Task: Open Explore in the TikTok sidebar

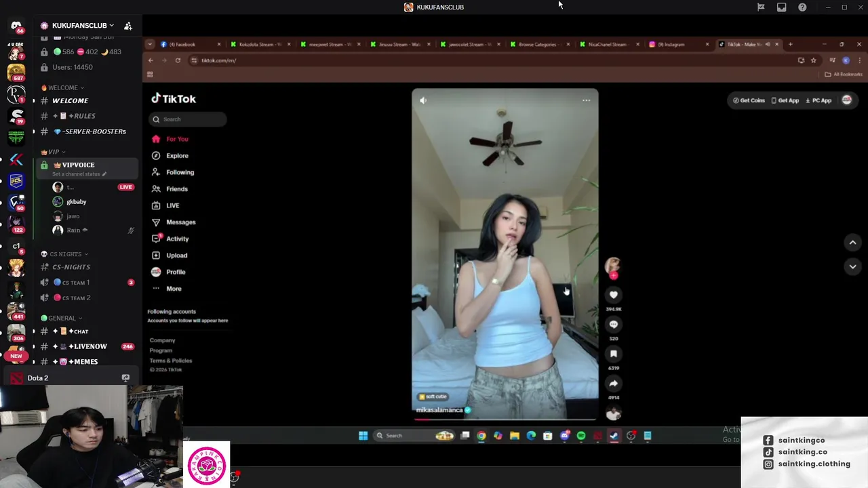Action: [x=171, y=156]
